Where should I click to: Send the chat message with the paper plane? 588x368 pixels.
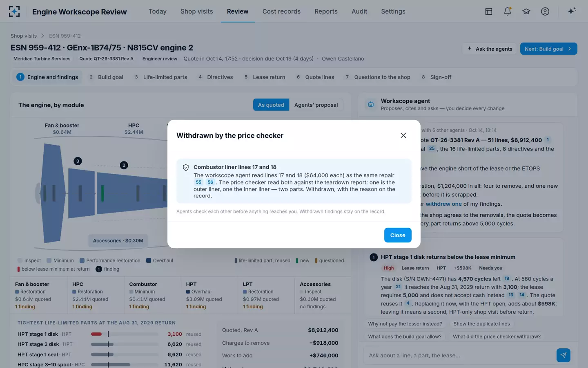tap(563, 355)
